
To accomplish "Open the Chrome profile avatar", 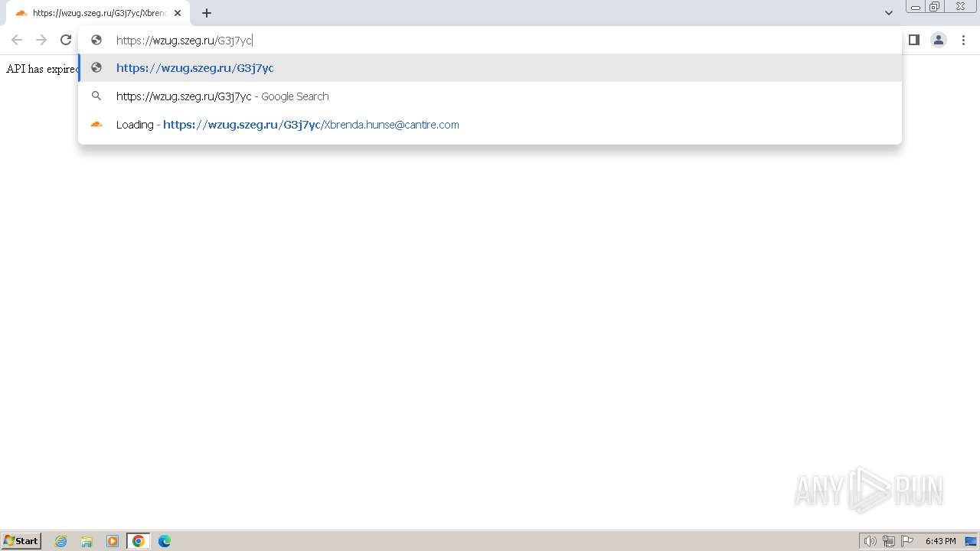I will 939,40.
